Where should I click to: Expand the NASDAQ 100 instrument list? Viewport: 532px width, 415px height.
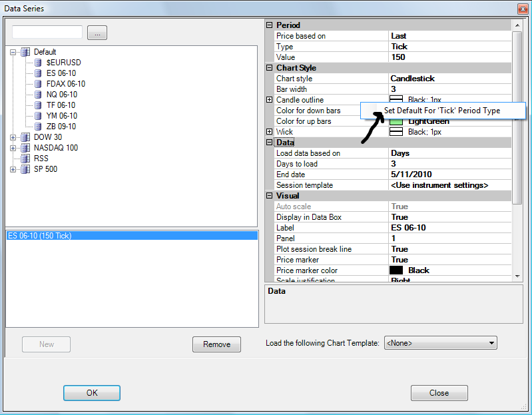13,149
